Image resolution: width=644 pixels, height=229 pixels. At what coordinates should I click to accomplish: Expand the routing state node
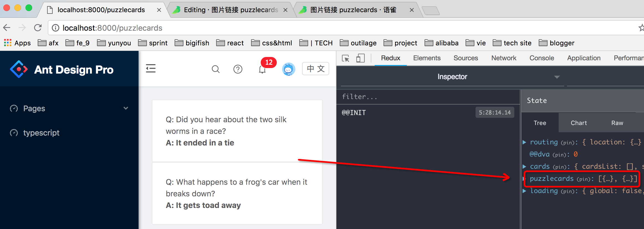(524, 142)
